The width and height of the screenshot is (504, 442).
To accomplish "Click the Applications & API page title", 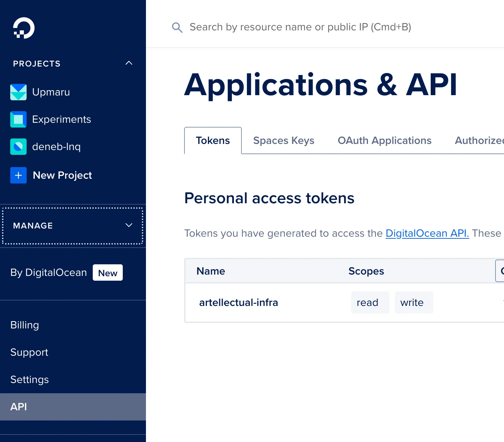I will click(x=321, y=85).
